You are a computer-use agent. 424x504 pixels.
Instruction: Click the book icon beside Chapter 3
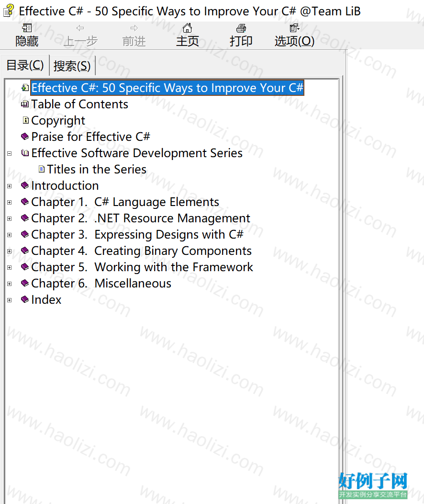25,234
